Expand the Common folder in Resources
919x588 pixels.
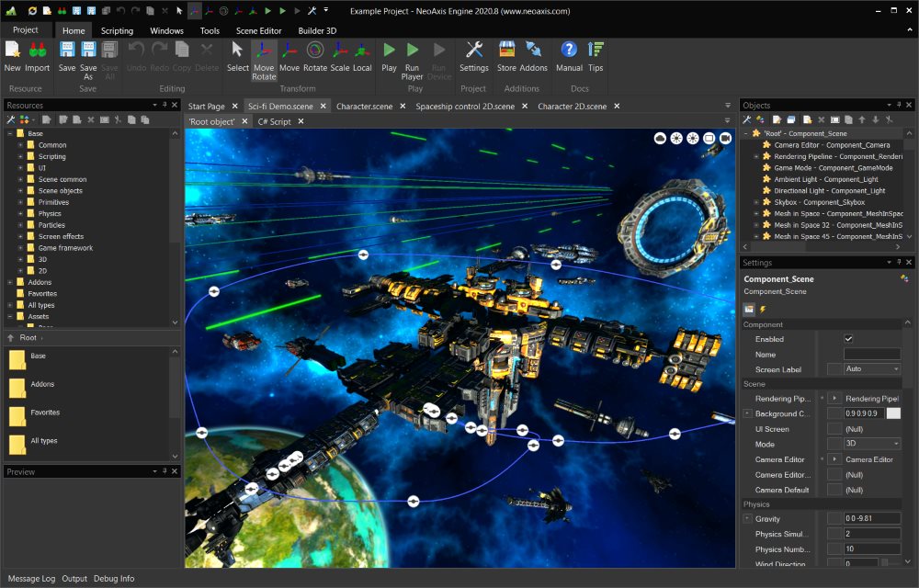[20, 145]
